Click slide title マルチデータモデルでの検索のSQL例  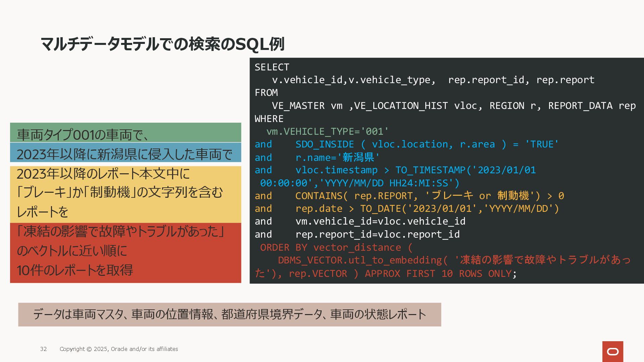click(x=162, y=44)
